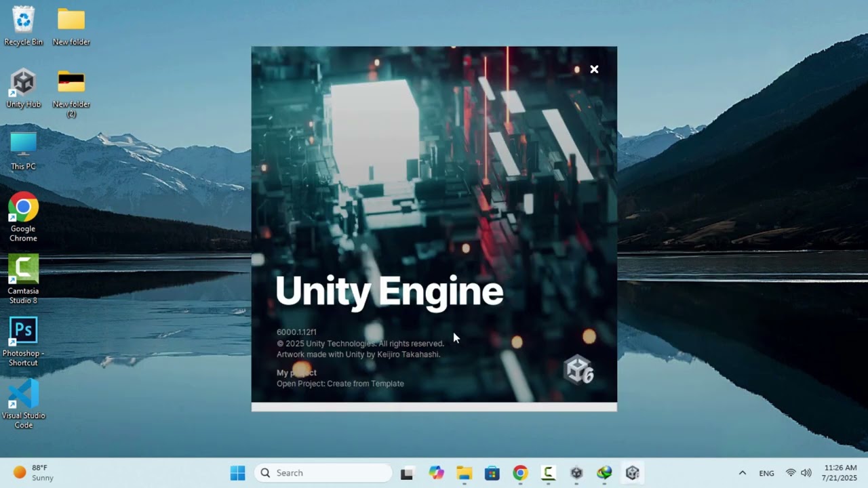The image size is (868, 488).
Task: Open File Explorer from the taskbar
Action: pyautogui.click(x=464, y=473)
